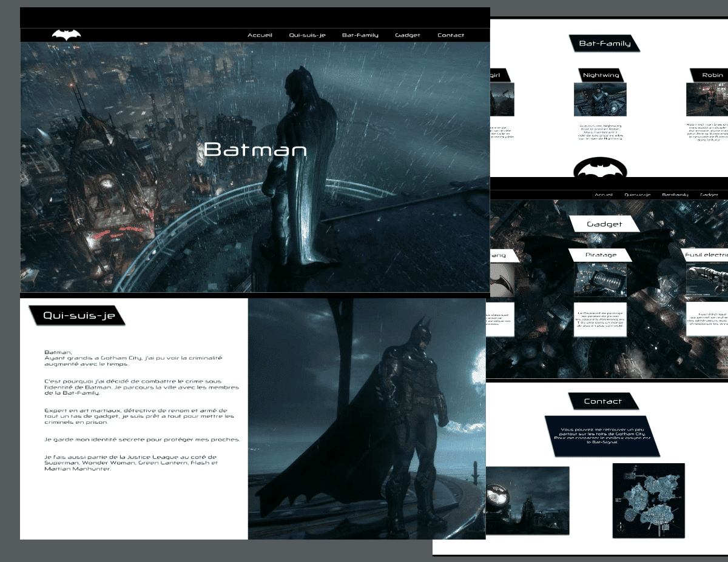The width and height of the screenshot is (728, 562).
Task: Click paragraph starting 'Ayant grandis a Gotham City'
Action: 133,361
